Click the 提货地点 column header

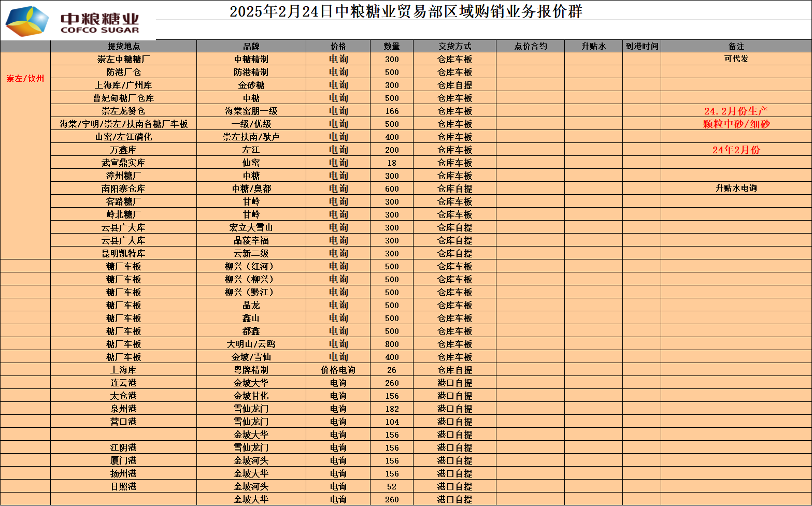(123, 46)
